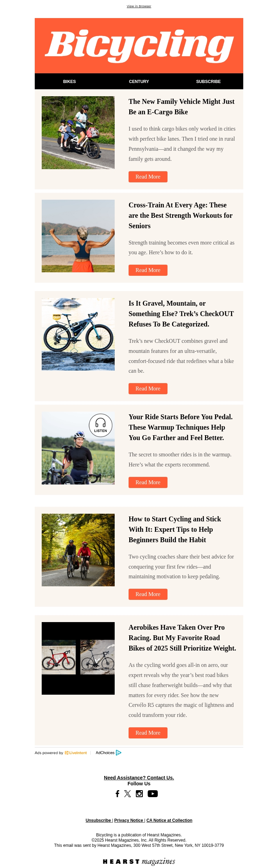Open the senior strength workout thumbnail
The image size is (278, 868).
click(78, 236)
